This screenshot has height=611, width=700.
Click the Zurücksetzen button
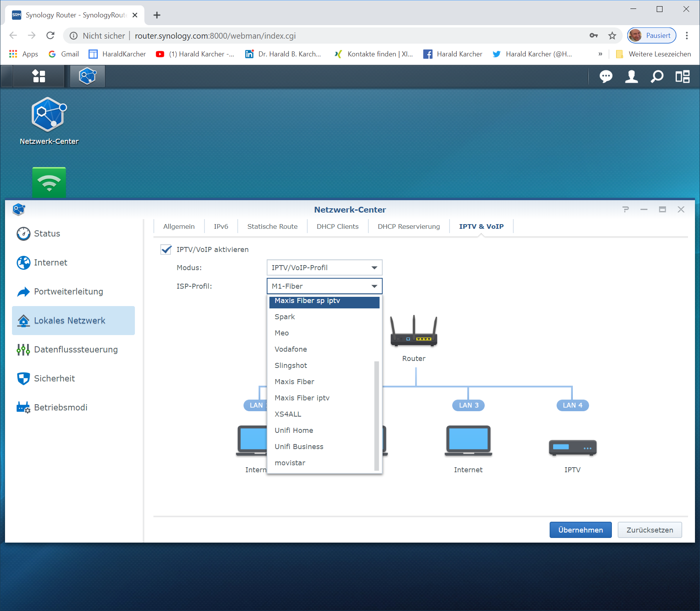(x=649, y=530)
